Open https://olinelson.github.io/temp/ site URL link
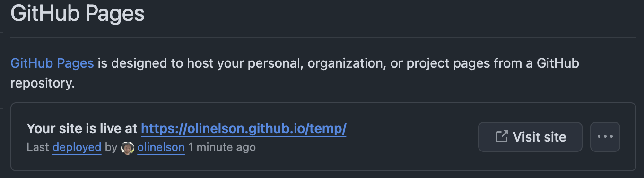The height and width of the screenshot is (178, 644). (244, 128)
